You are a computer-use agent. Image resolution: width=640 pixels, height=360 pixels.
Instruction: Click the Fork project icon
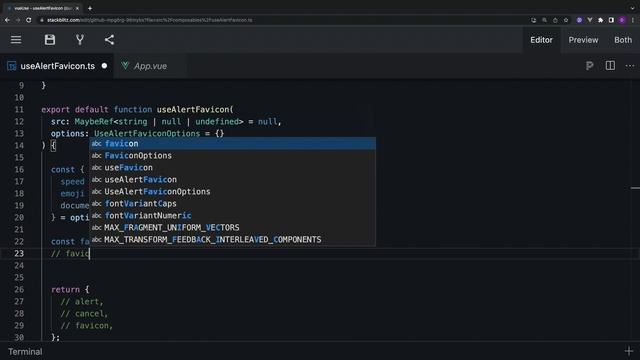80,40
